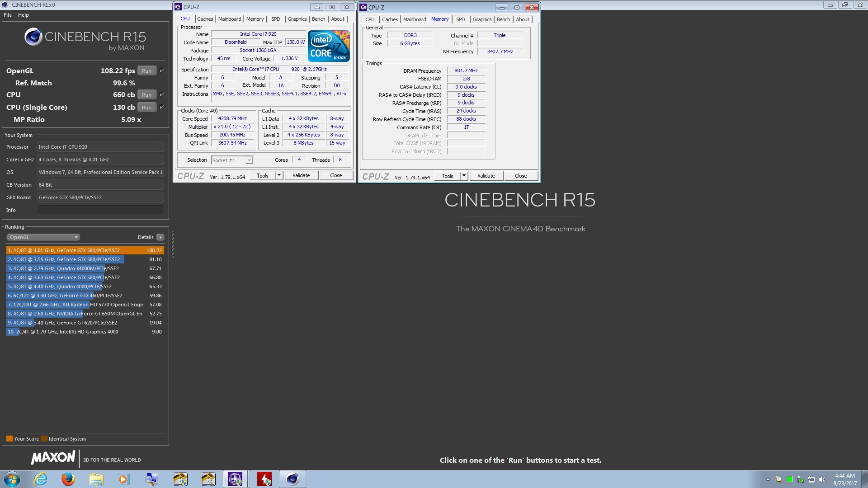Toggle the CPU (Single Core) test checkmark
868x488 pixels.
click(162, 107)
